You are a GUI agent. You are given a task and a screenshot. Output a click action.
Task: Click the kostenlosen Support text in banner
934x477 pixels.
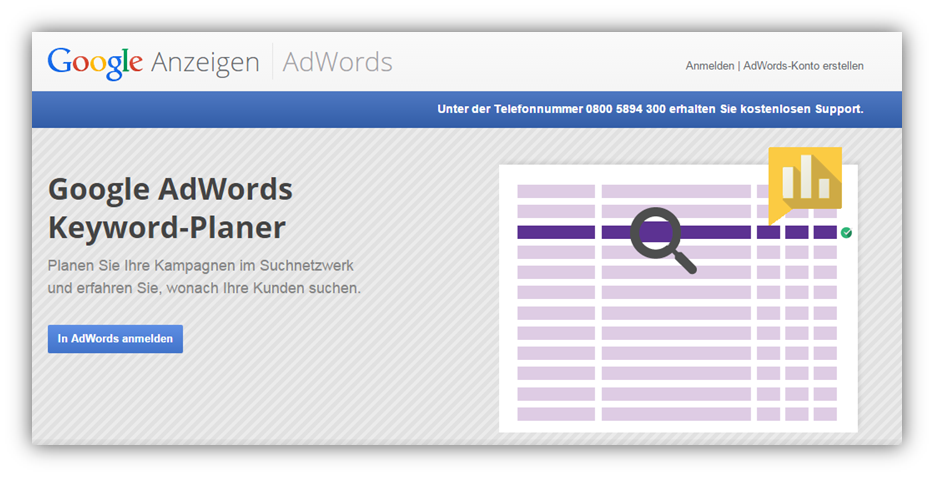point(802,109)
